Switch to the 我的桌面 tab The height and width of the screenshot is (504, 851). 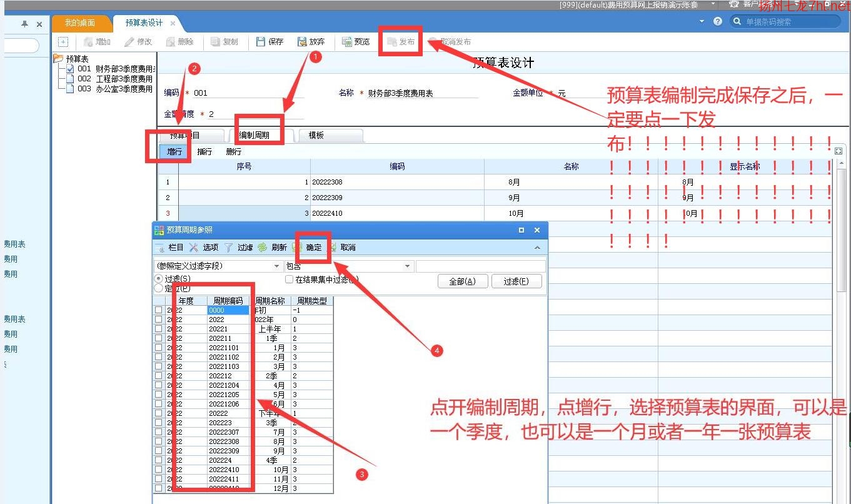click(x=80, y=23)
